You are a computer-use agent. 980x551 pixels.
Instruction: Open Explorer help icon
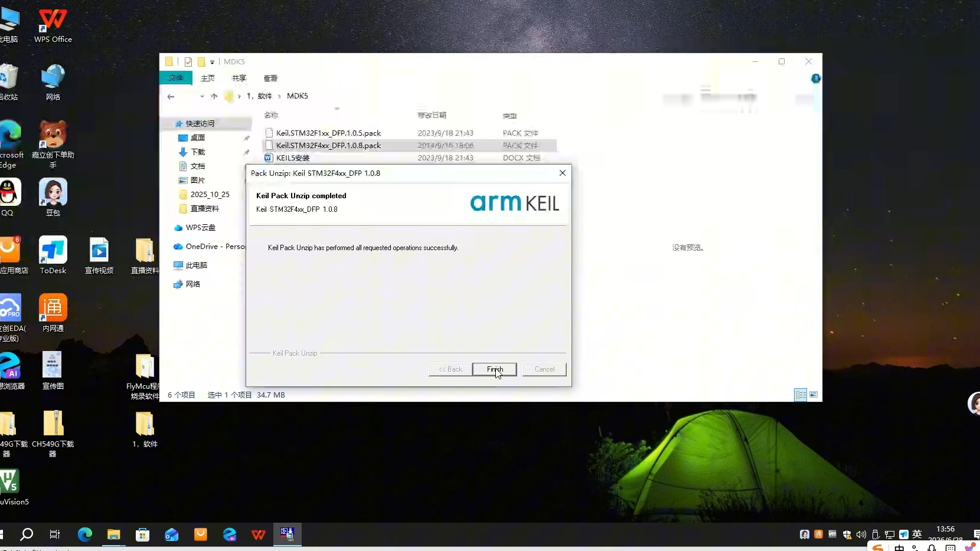point(815,78)
